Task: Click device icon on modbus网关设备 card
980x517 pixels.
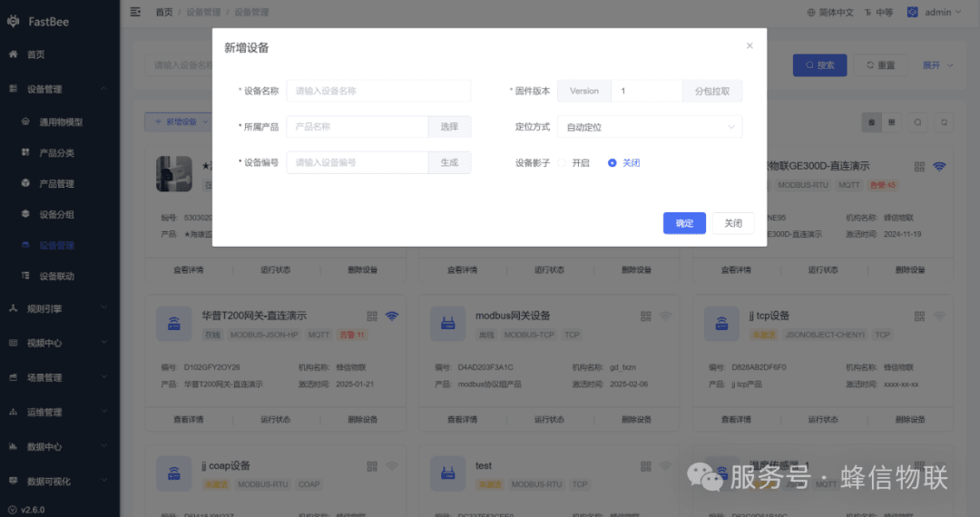Action: pyautogui.click(x=447, y=324)
